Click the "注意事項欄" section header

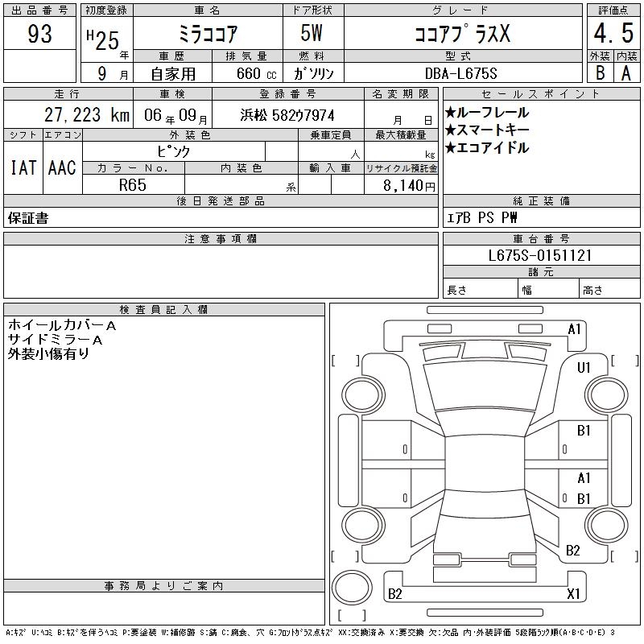221,239
